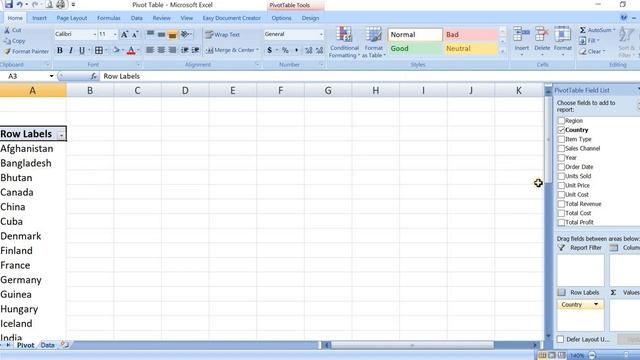Click the horizontal scrollbar
Viewport: 640px width, 360px height.
point(412,345)
